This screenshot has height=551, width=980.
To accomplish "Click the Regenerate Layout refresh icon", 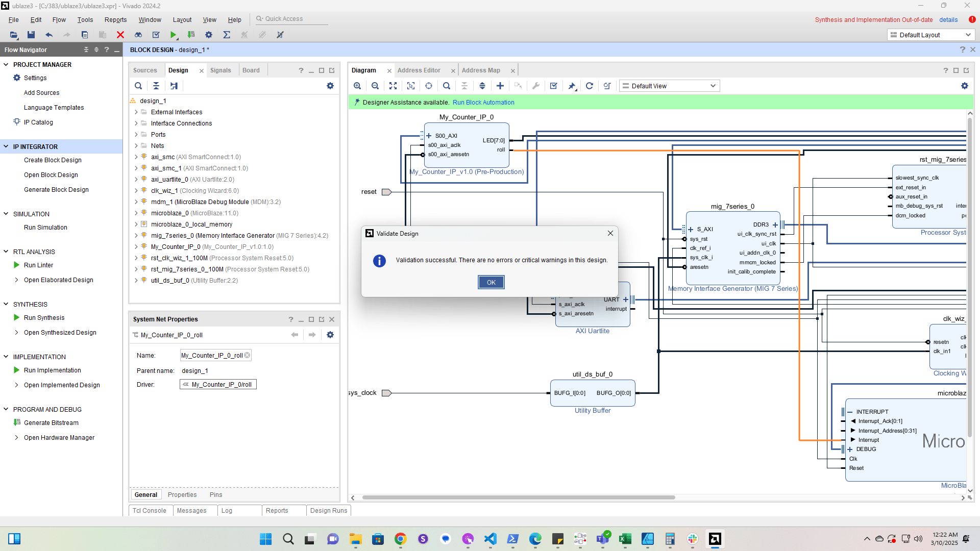I will coord(590,86).
